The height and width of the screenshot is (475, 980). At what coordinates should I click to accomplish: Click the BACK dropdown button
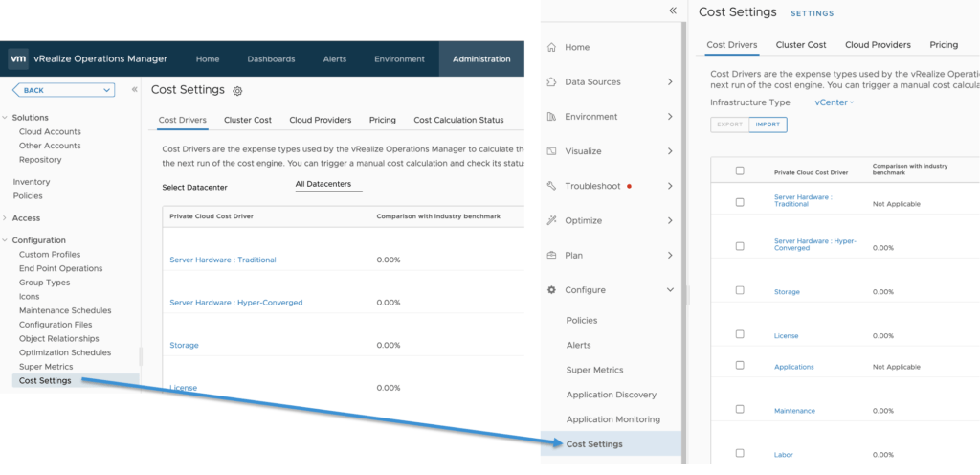[63, 90]
